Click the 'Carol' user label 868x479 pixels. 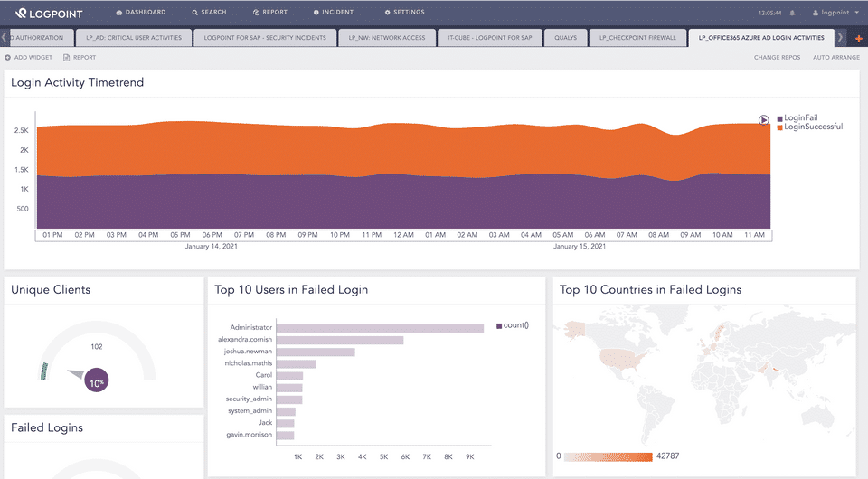coord(263,375)
